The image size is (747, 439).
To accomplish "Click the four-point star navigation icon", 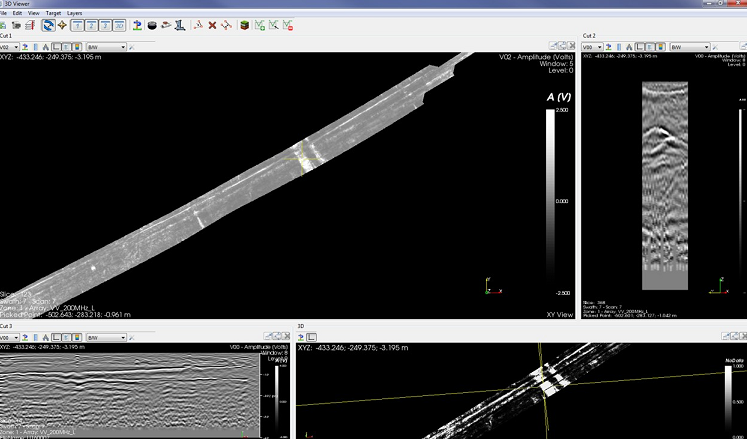I will point(63,24).
